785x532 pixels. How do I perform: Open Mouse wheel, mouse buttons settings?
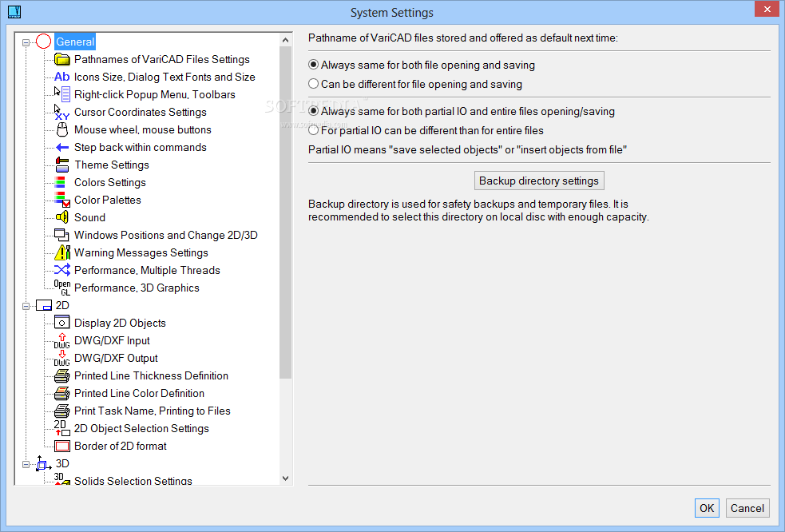(143, 129)
